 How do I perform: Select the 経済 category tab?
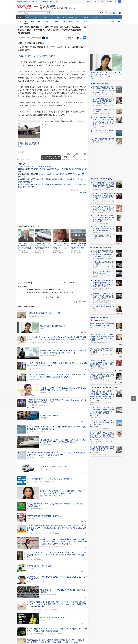(39, 21)
